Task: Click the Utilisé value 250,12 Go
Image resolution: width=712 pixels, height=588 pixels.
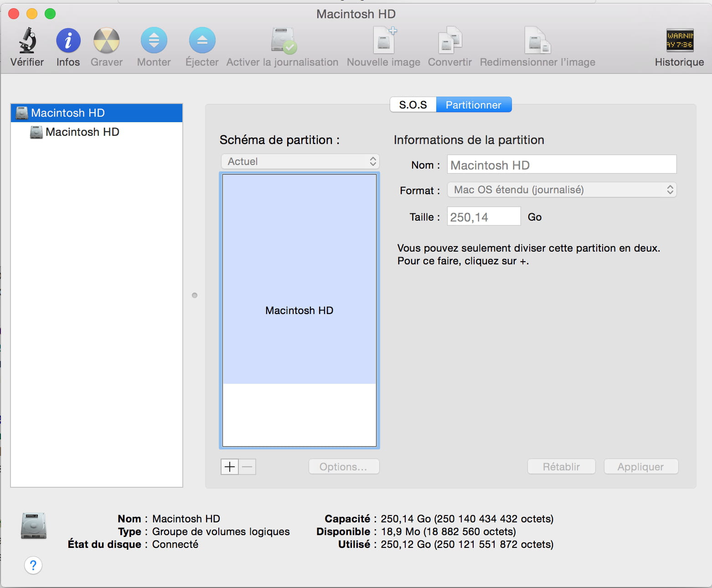Action: (x=467, y=544)
